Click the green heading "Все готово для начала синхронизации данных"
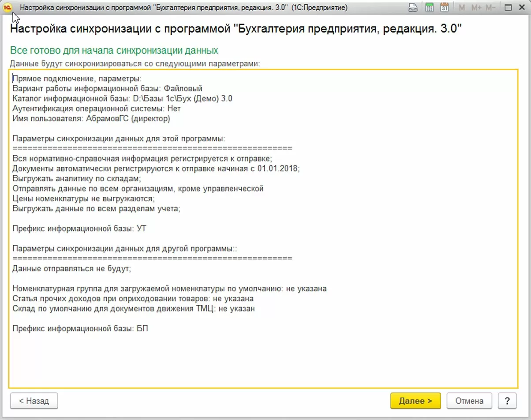531x420 pixels. pyautogui.click(x=114, y=50)
